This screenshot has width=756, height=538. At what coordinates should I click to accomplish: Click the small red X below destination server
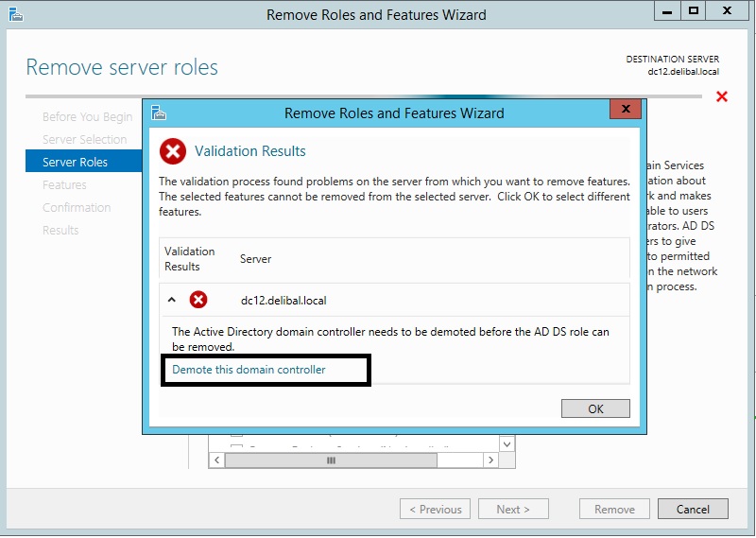tap(722, 96)
